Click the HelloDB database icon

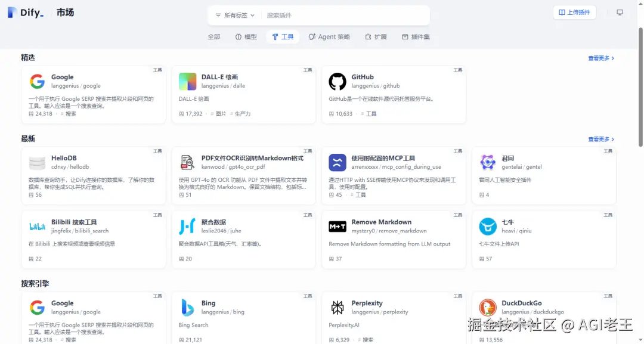pos(38,163)
